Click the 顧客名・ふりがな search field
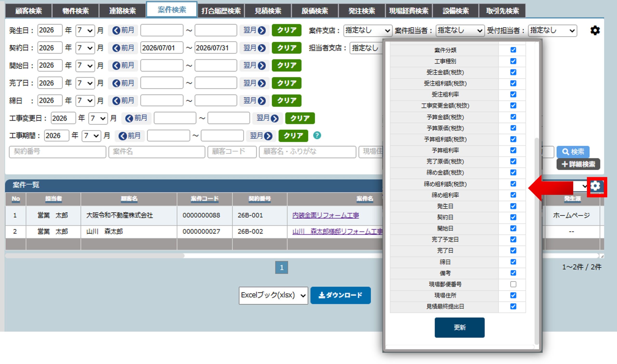 tap(307, 152)
